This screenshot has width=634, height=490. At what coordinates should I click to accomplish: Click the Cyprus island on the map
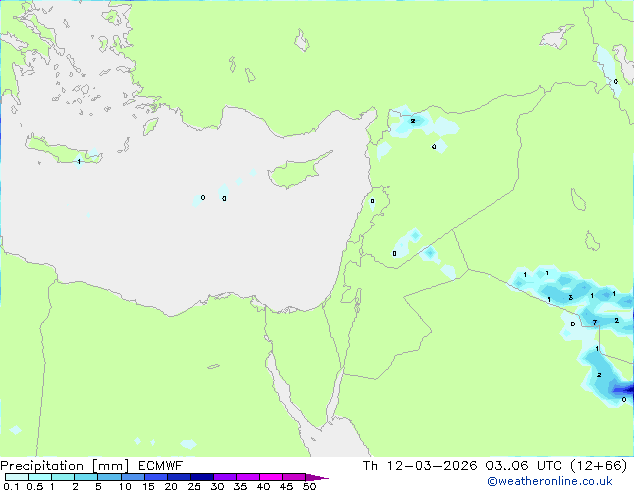(297, 171)
